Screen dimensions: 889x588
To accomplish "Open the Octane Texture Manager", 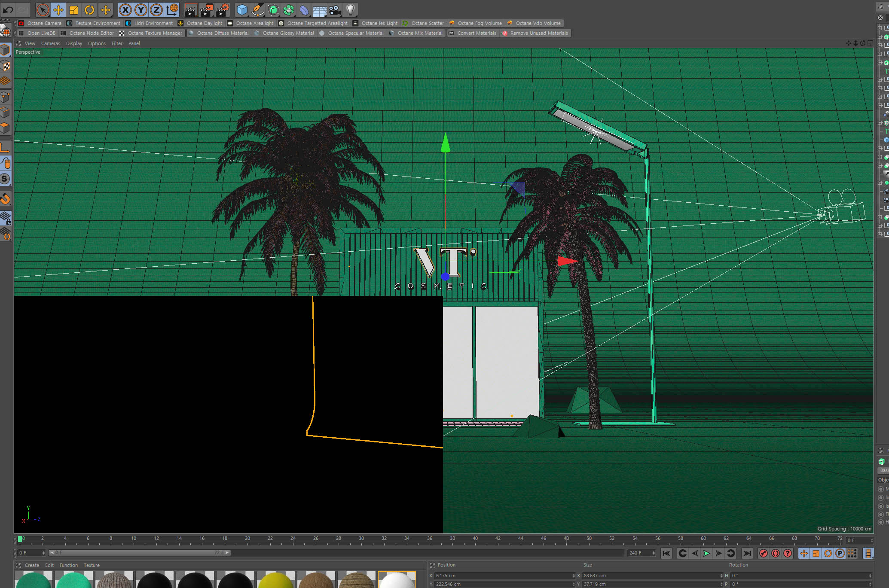I will tap(151, 33).
